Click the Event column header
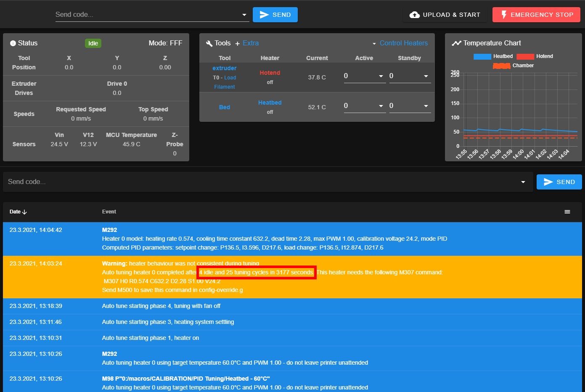This screenshot has width=585, height=392. click(109, 212)
